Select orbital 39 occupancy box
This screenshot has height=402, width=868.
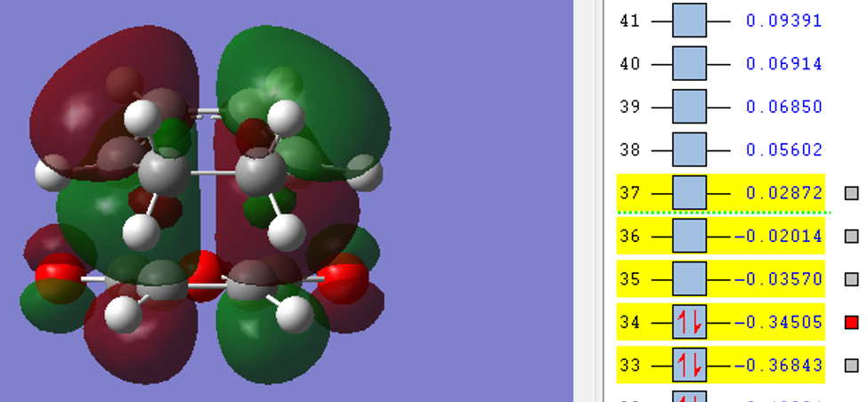pos(689,106)
